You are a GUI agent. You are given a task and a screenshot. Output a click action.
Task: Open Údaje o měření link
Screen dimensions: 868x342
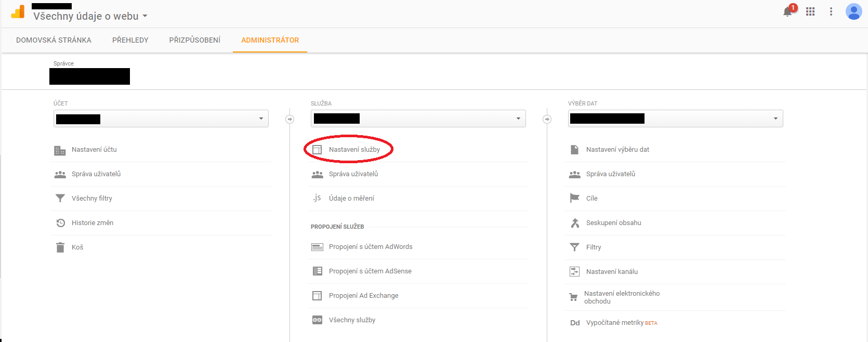click(351, 199)
